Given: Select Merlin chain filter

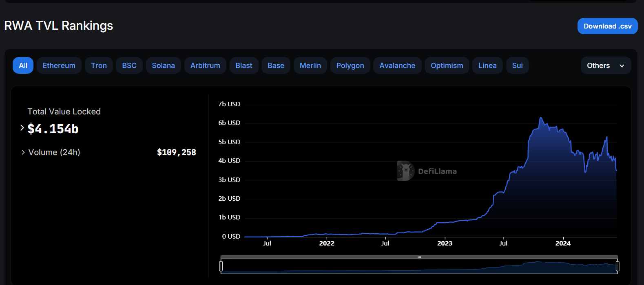Looking at the screenshot, I should click(x=310, y=66).
